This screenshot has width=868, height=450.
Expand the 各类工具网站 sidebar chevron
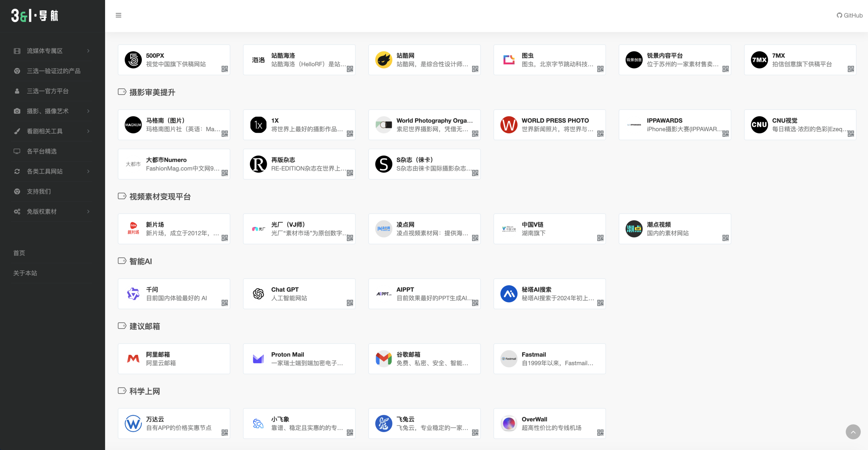tap(88, 171)
